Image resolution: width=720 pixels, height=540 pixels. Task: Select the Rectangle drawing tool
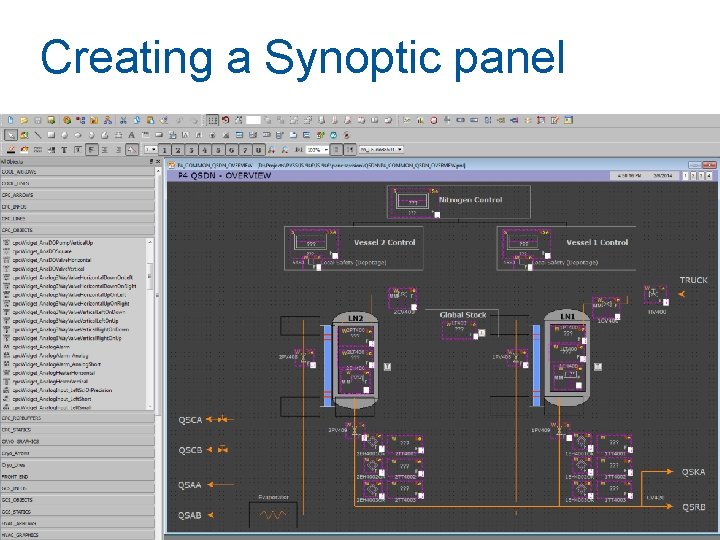coord(51,135)
